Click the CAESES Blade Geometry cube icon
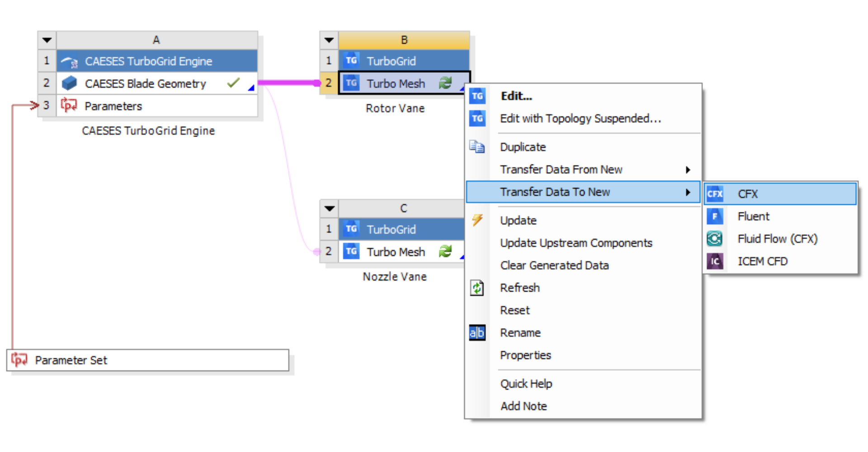868x452 pixels. [x=69, y=83]
